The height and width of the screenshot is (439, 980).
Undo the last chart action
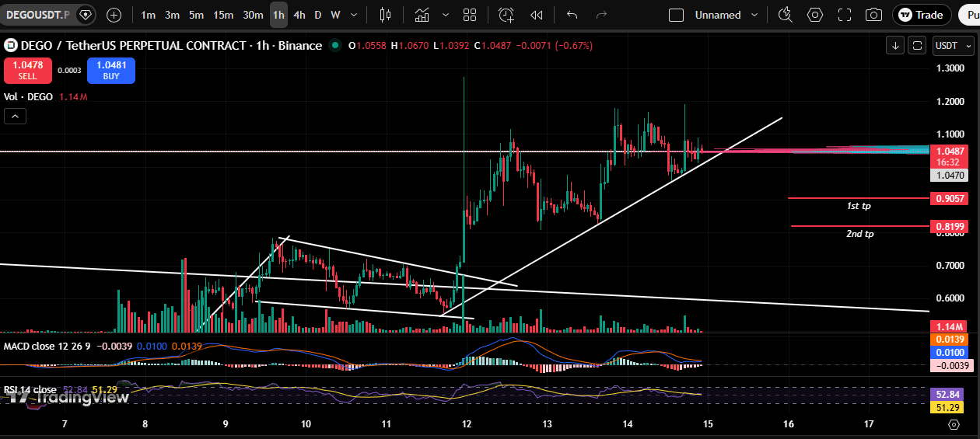click(x=572, y=15)
